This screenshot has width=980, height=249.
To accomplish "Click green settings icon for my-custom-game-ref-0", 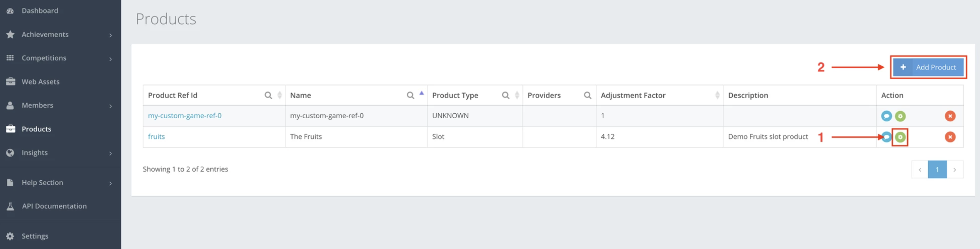I will (900, 116).
